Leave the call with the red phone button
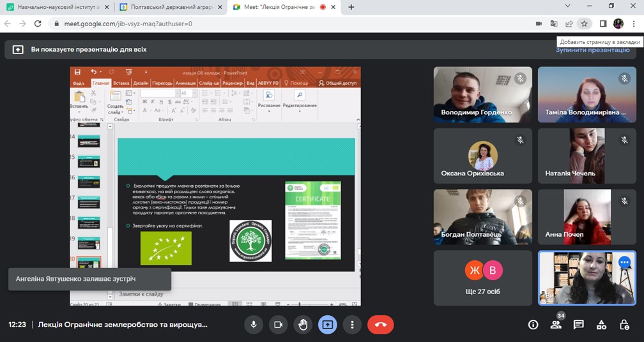Screen dimensions: 644x342 tap(381, 325)
